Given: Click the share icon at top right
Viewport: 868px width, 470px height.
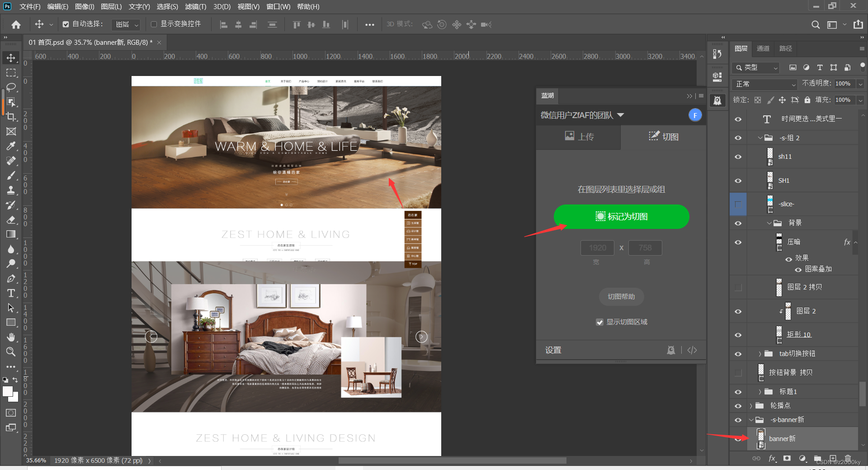Looking at the screenshot, I should tap(858, 24).
